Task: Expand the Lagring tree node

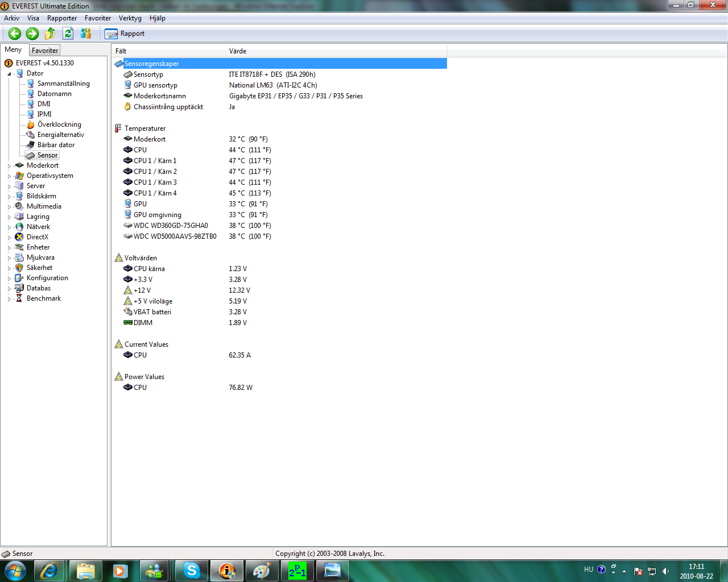Action: [x=9, y=217]
